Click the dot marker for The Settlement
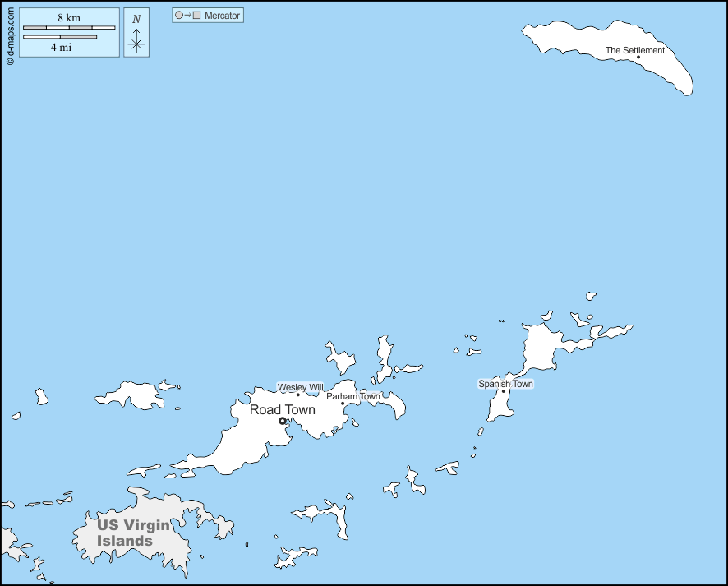 [638, 58]
